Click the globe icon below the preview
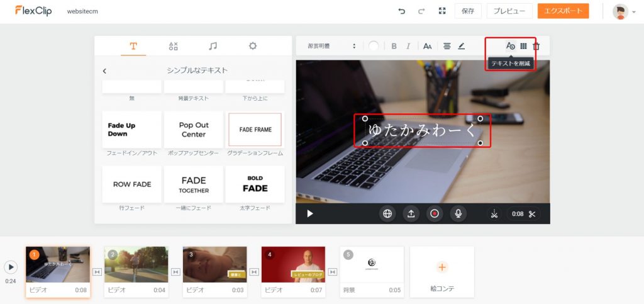644x304 pixels. pos(387,213)
